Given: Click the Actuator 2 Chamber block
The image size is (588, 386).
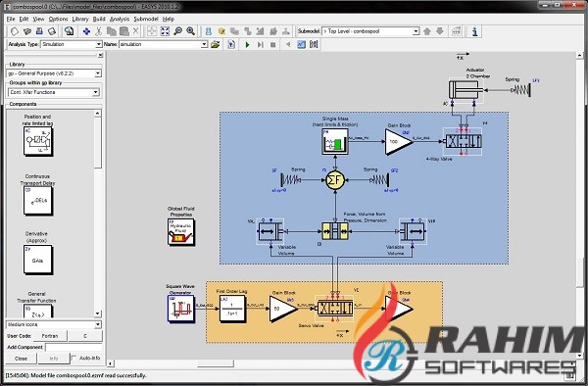Looking at the screenshot, I should click(466, 90).
